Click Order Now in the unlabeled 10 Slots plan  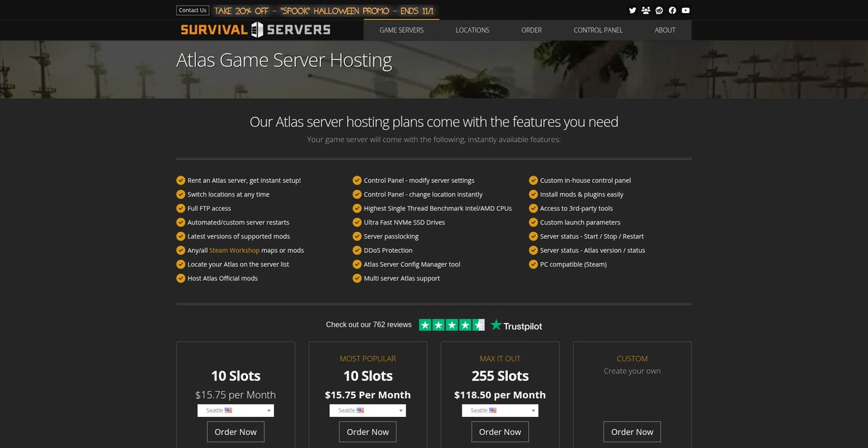coord(236,432)
